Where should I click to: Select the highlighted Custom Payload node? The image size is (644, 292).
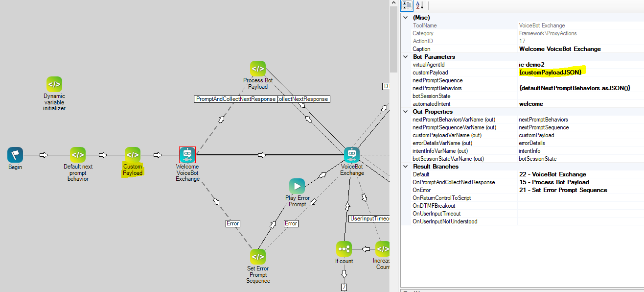[133, 155]
